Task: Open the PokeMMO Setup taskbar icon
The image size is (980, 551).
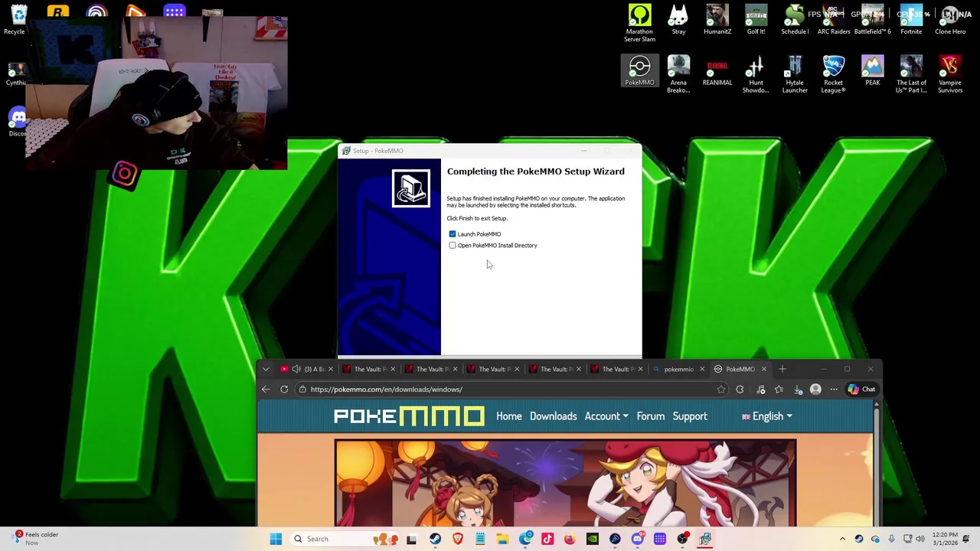Action: (x=705, y=539)
